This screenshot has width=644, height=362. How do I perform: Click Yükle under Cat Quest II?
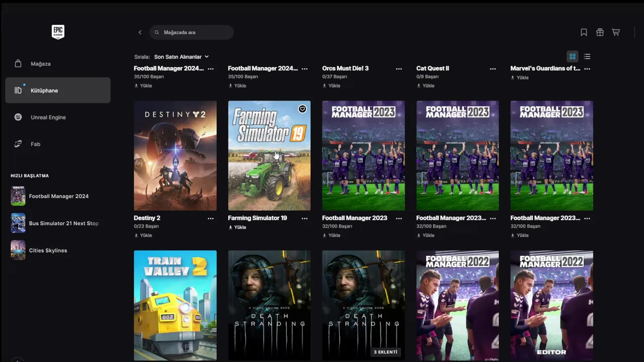(425, 85)
